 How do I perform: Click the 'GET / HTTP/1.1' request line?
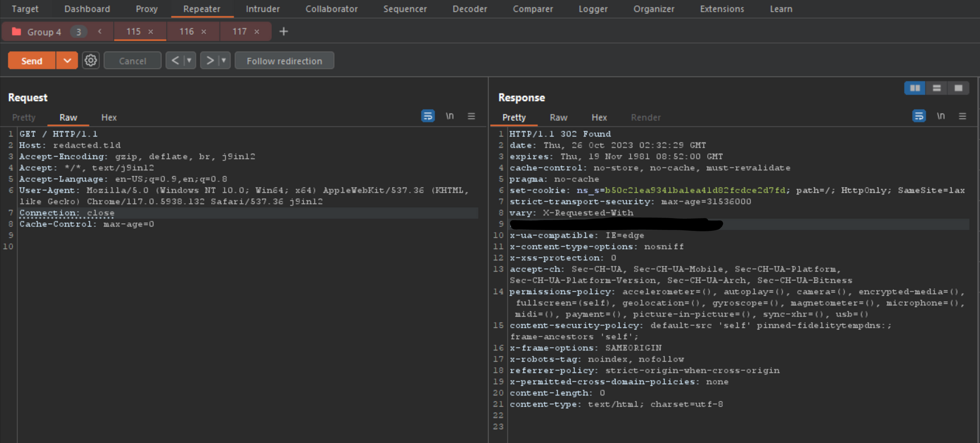coord(58,134)
